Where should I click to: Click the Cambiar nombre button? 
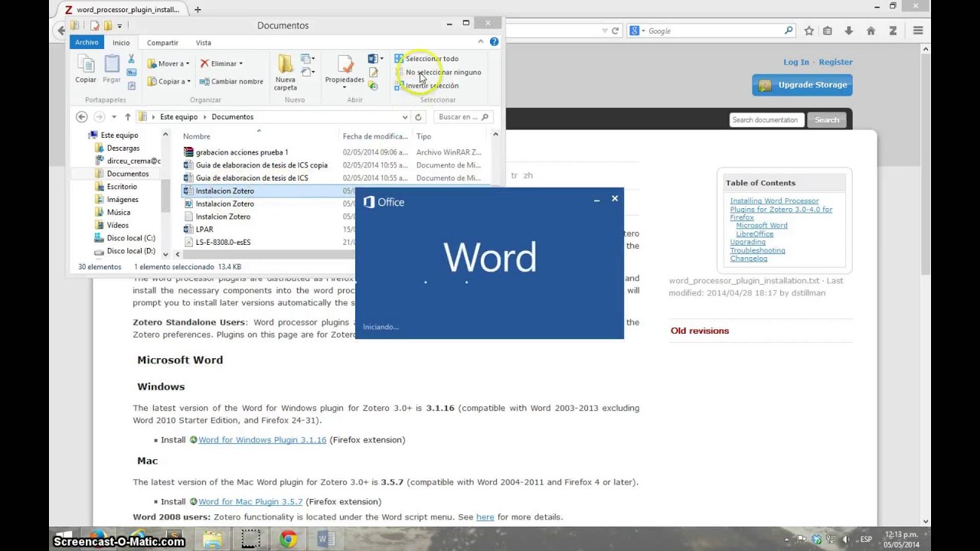coord(231,81)
